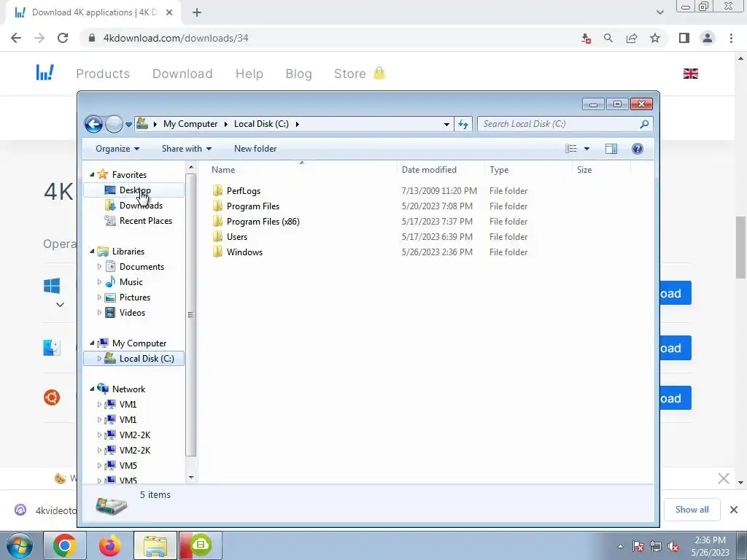Toggle the preview pane icon

611,149
